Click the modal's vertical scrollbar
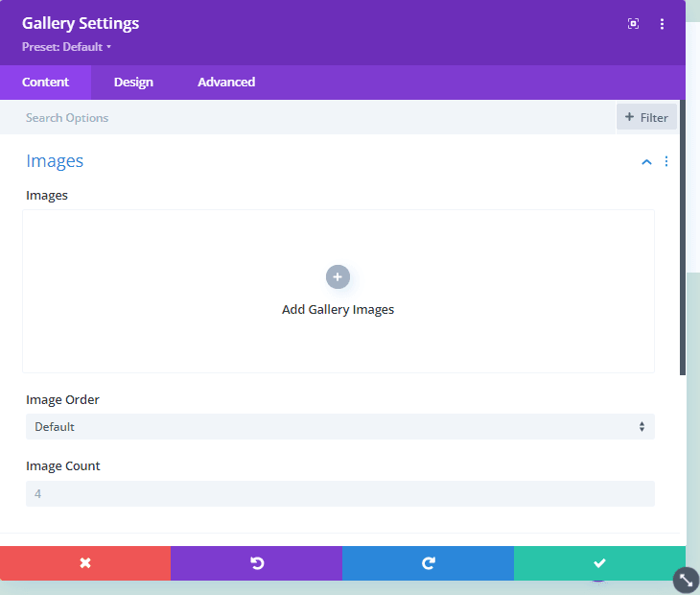The width and height of the screenshot is (700, 595). click(x=683, y=240)
